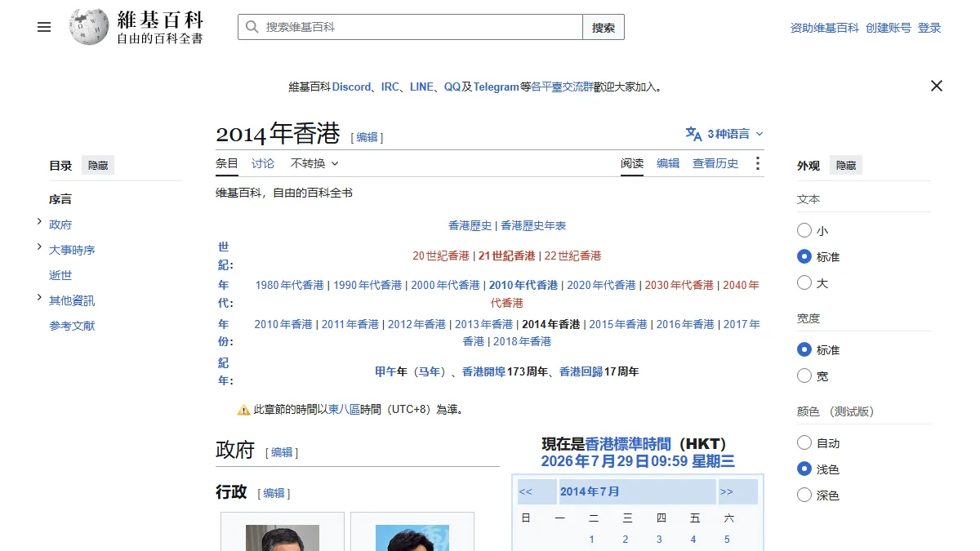Go to next month with >> arrows
Screen dimensions: 980x551
click(726, 491)
